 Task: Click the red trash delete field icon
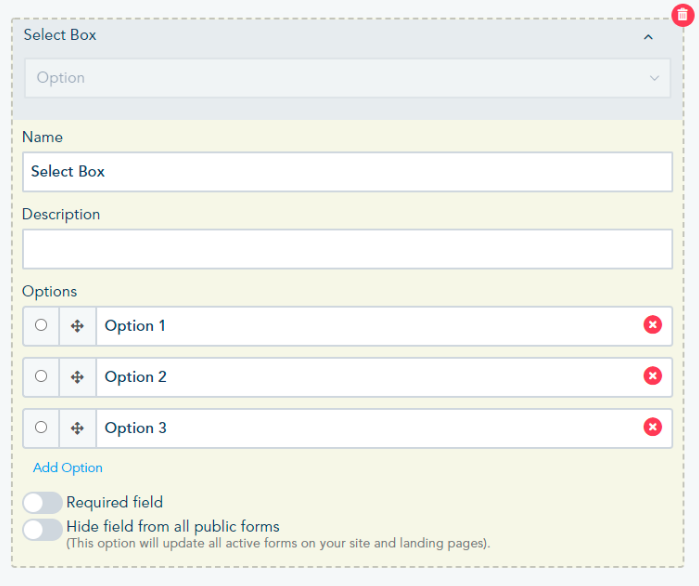point(682,15)
